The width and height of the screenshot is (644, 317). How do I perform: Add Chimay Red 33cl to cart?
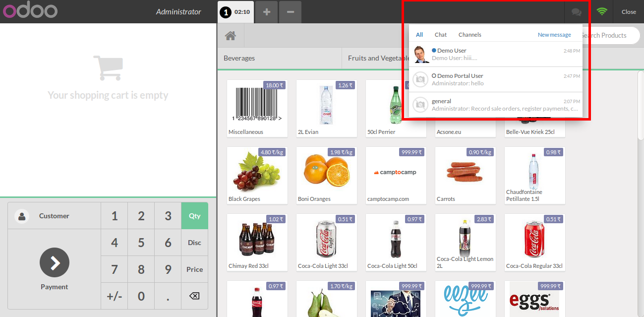[257, 242]
